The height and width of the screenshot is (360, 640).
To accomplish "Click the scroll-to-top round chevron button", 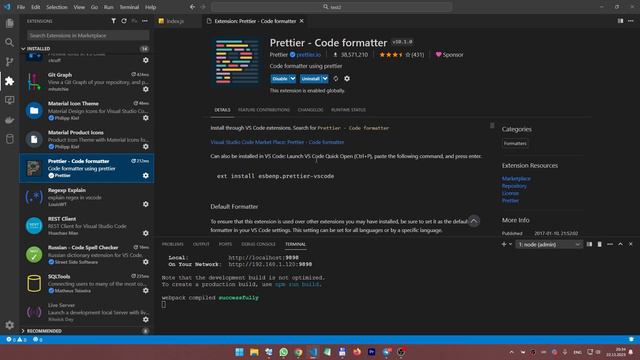I will pos(474,221).
